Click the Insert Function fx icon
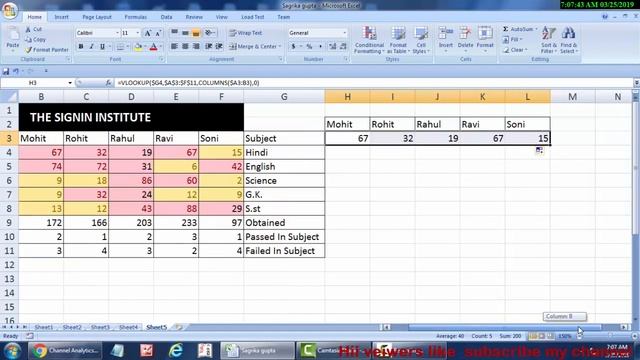Screen dimensions: 640x360 109,83
